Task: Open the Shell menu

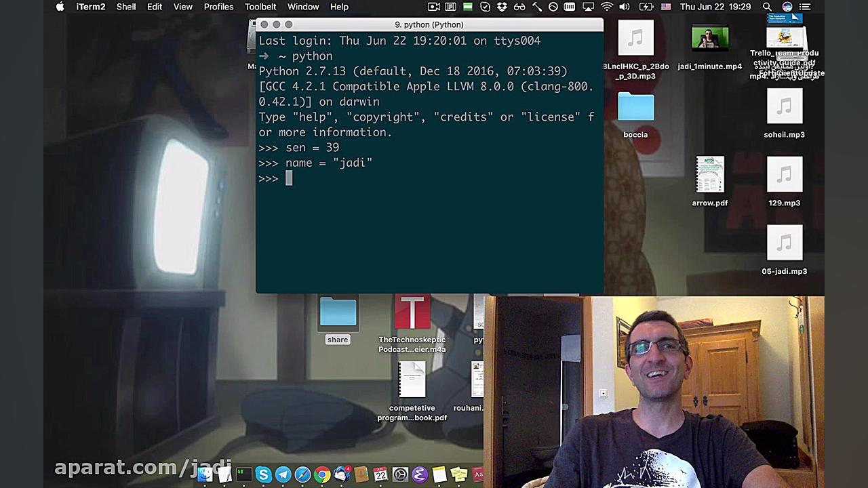Action: point(126,7)
